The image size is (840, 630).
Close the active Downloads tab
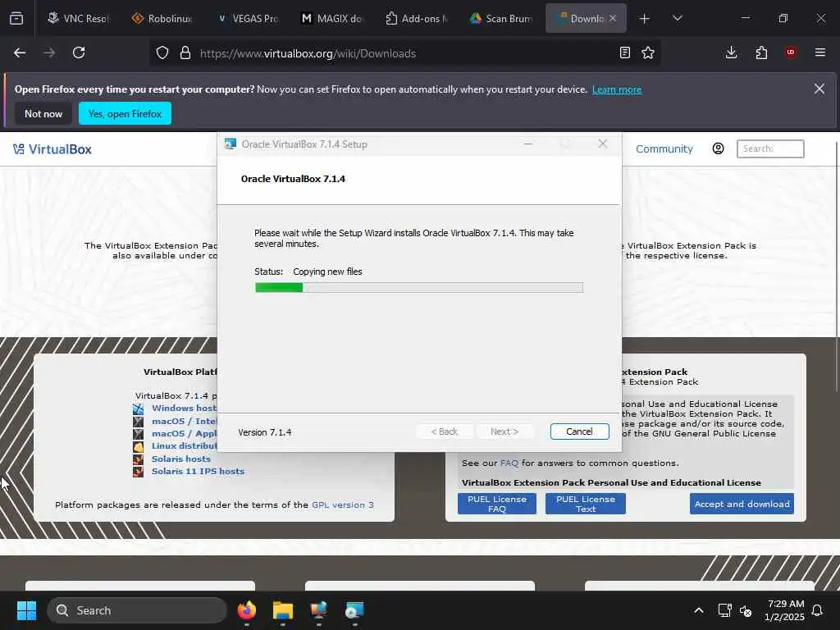tap(613, 18)
